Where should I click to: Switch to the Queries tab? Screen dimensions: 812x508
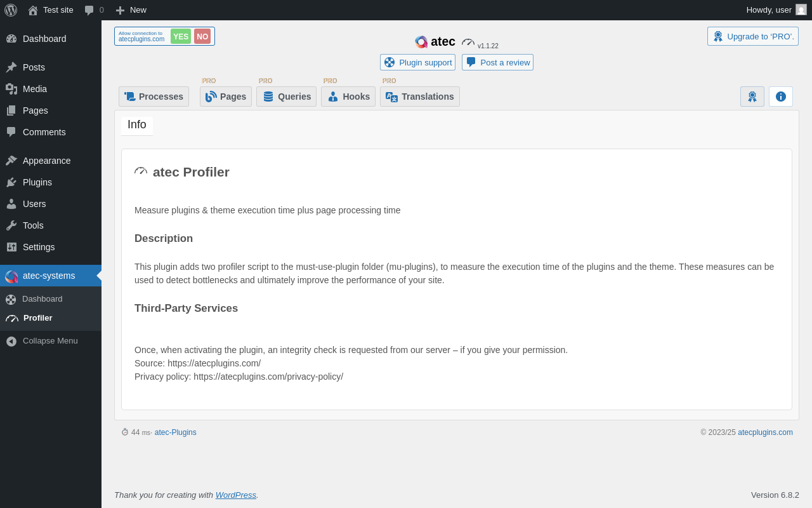286,97
